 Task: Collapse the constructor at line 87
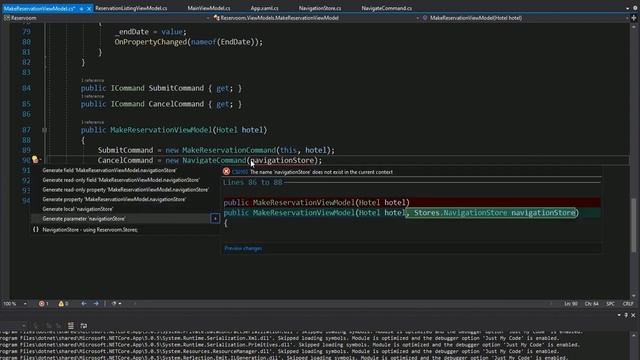point(44,130)
